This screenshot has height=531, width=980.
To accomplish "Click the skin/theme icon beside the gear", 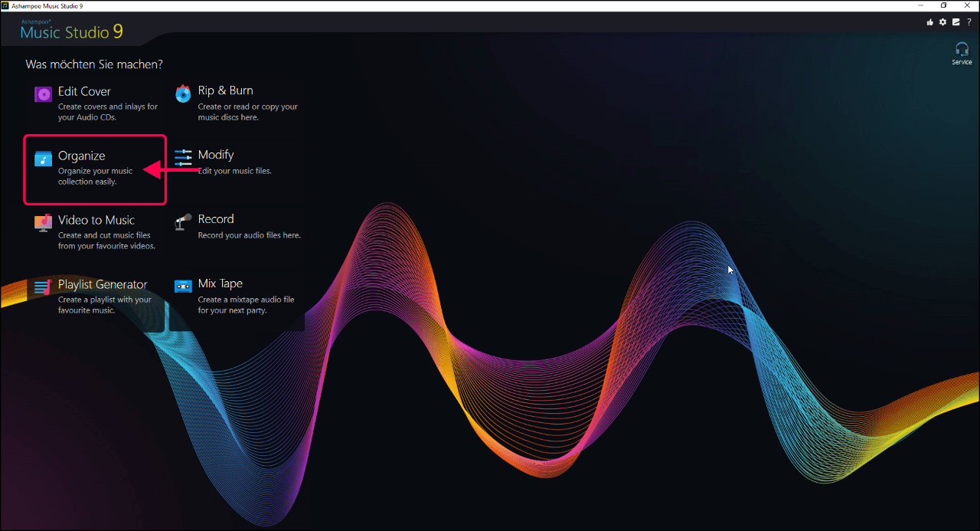I will tap(955, 22).
